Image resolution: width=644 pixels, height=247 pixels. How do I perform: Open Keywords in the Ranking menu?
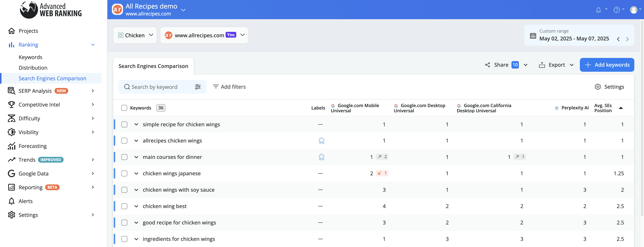tap(31, 57)
